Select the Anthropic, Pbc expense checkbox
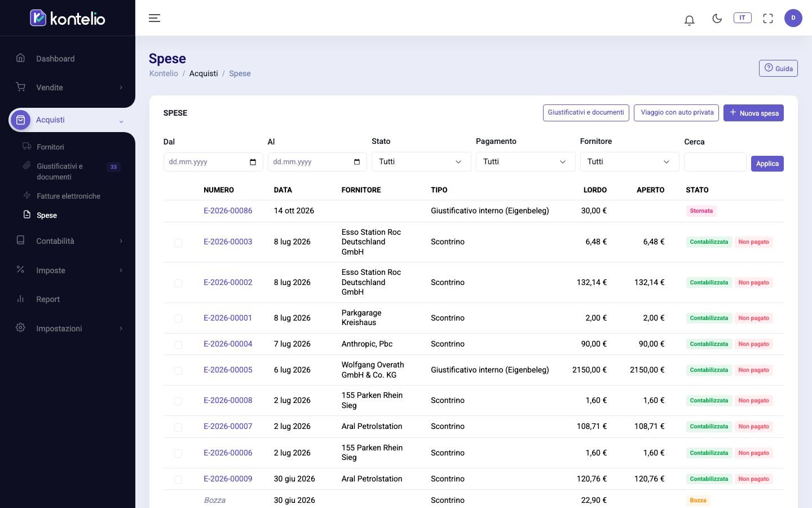The width and height of the screenshot is (812, 508). pos(178,345)
